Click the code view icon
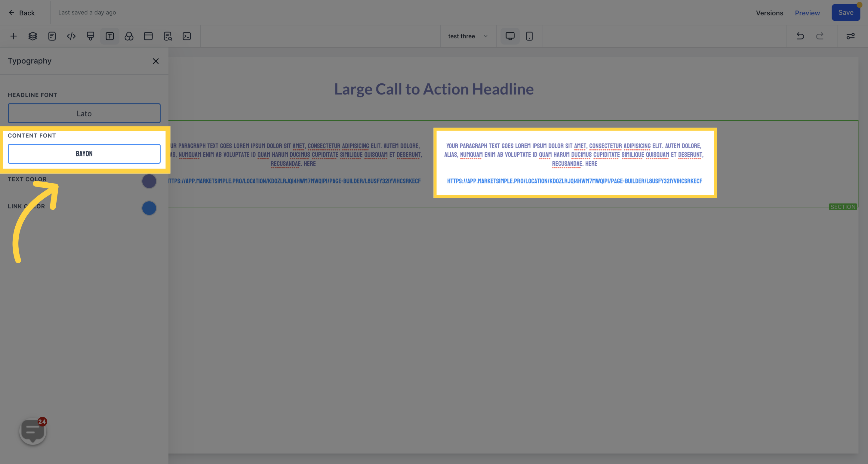This screenshot has width=868, height=464. (x=71, y=36)
